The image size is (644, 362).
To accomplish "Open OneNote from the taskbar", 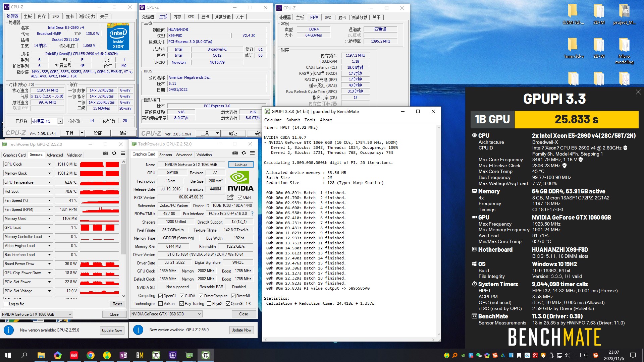I will pos(123,355).
